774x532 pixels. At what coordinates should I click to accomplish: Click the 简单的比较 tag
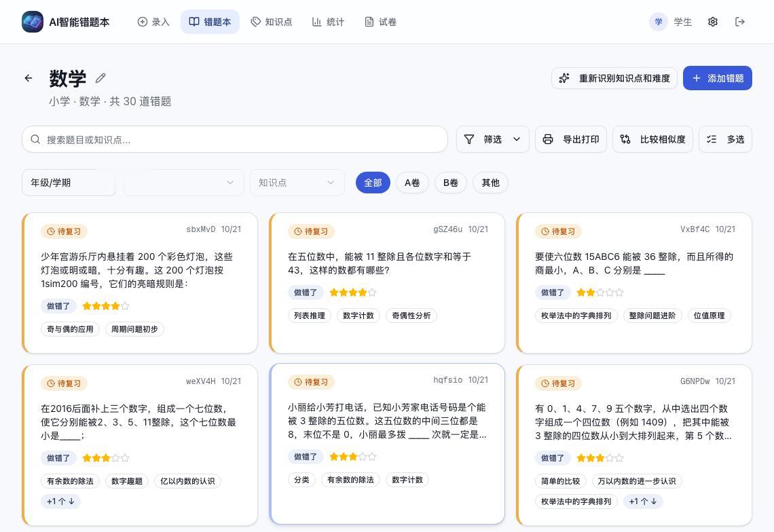(561, 480)
